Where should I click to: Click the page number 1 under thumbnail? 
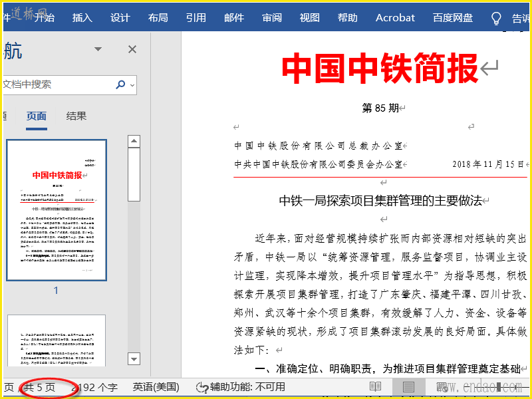pyautogui.click(x=56, y=291)
